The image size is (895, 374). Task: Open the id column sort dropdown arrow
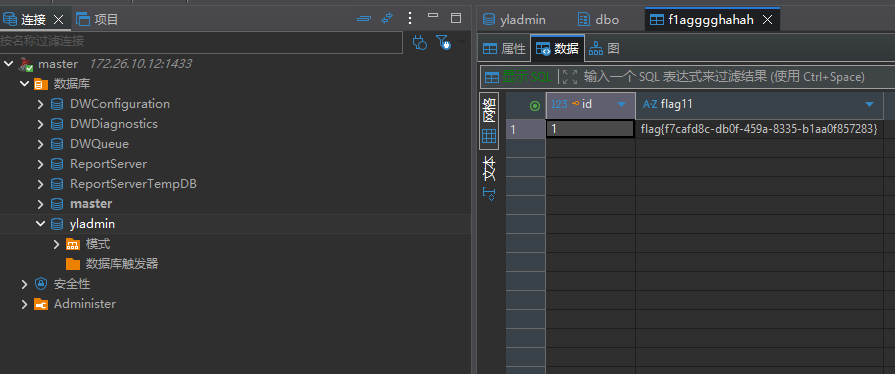pyautogui.click(x=621, y=104)
